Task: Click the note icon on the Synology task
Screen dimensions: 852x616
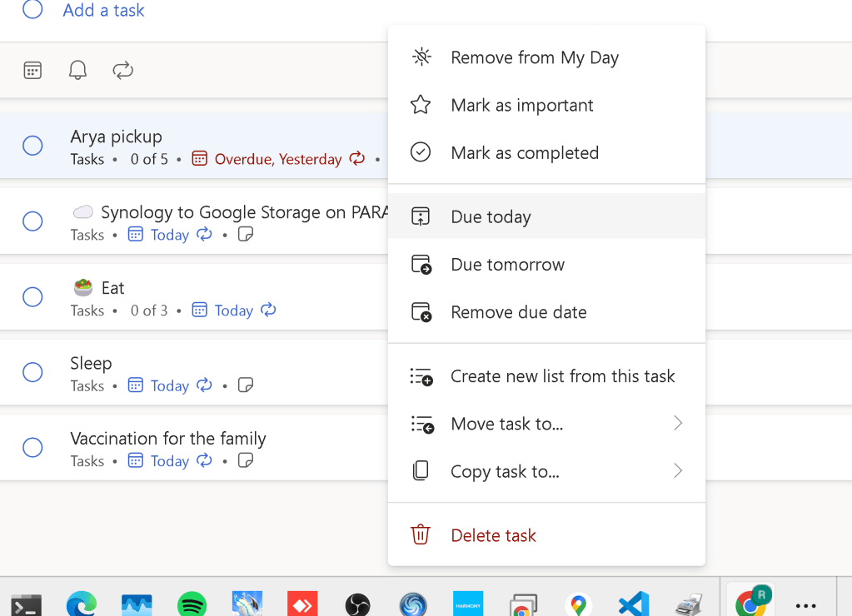Action: 246,234
